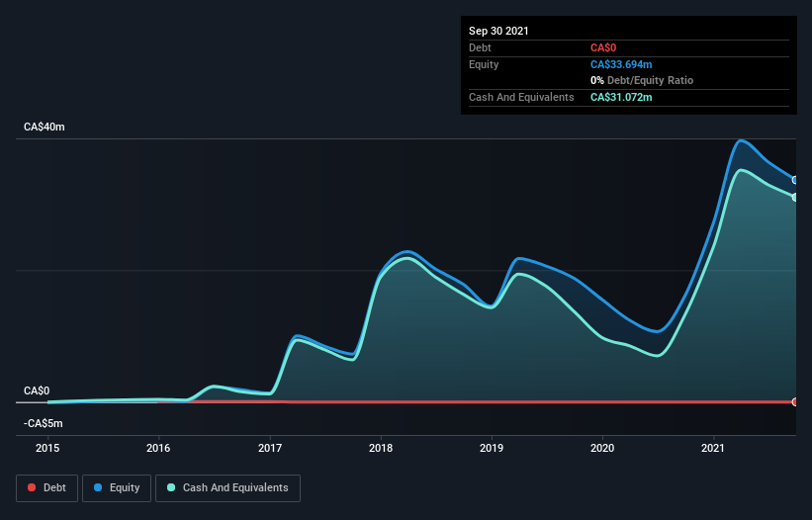Click the teal Cash end-point marker

pyautogui.click(x=794, y=197)
